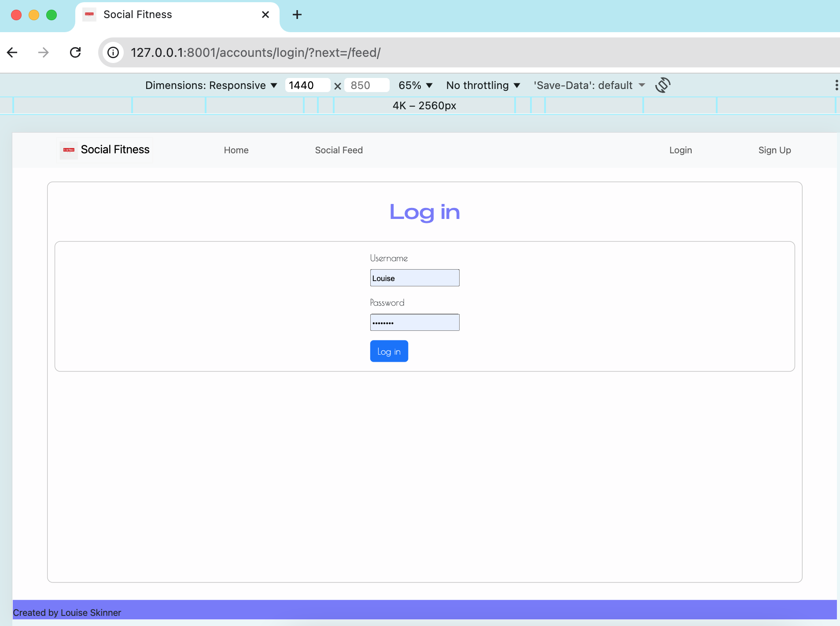Click the Social Fitness logo icon in navbar
Image resolution: width=840 pixels, height=626 pixels.
point(69,150)
